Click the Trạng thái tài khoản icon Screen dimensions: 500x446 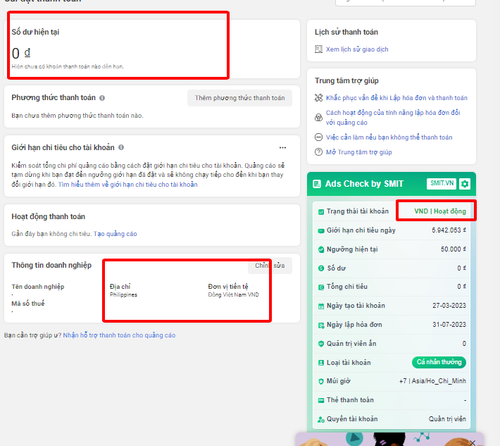pos(321,212)
